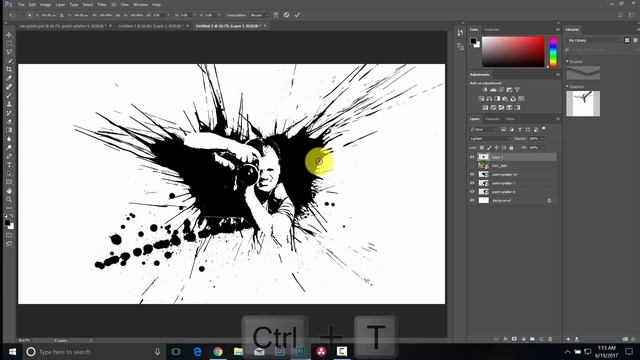Switch to warp mode in options bar
This screenshot has width=640, height=360.
click(x=276, y=15)
